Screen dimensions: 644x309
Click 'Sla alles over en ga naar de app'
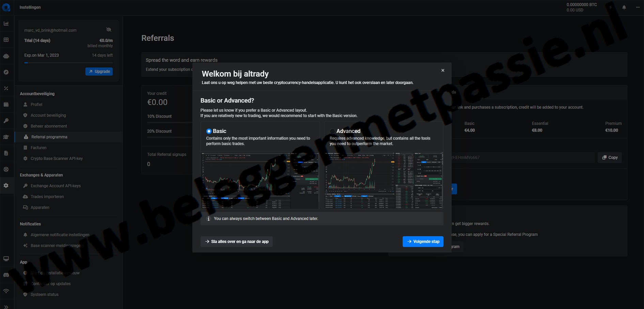pyautogui.click(x=236, y=242)
